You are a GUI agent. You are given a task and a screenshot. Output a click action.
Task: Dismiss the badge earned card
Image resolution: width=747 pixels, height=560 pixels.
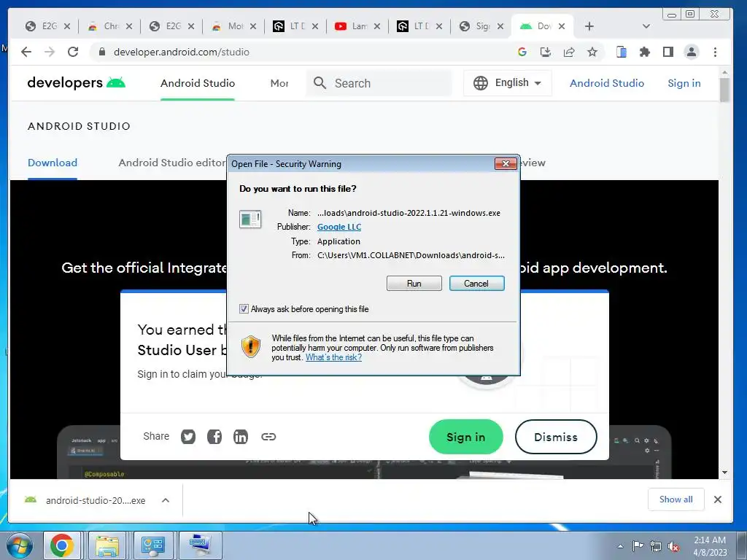coord(556,437)
